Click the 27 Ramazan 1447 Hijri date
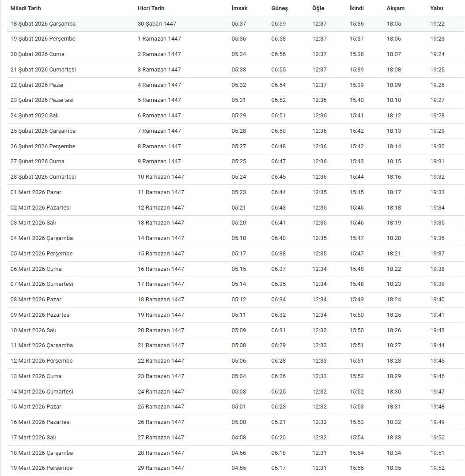This screenshot has height=476, width=465. [x=161, y=438]
